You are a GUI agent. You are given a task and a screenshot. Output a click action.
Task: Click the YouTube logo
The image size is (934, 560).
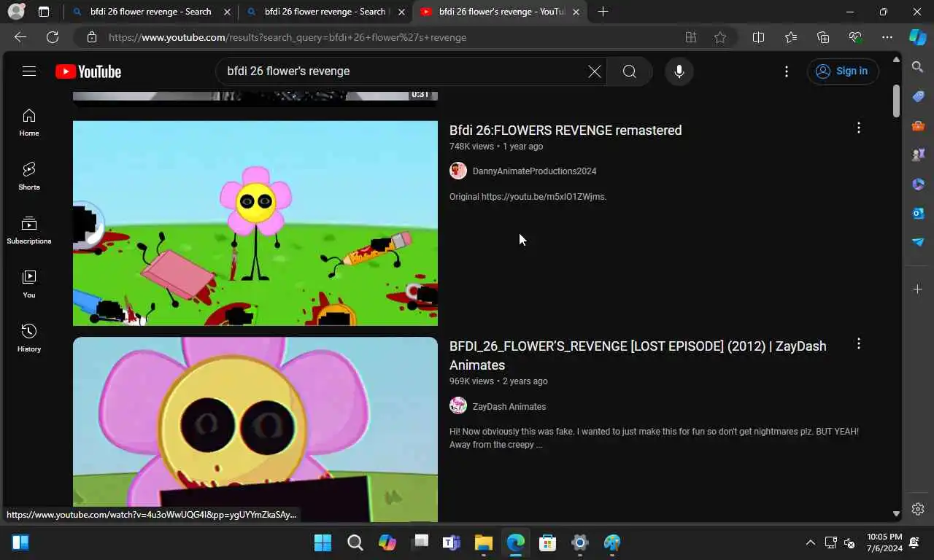[x=88, y=71]
